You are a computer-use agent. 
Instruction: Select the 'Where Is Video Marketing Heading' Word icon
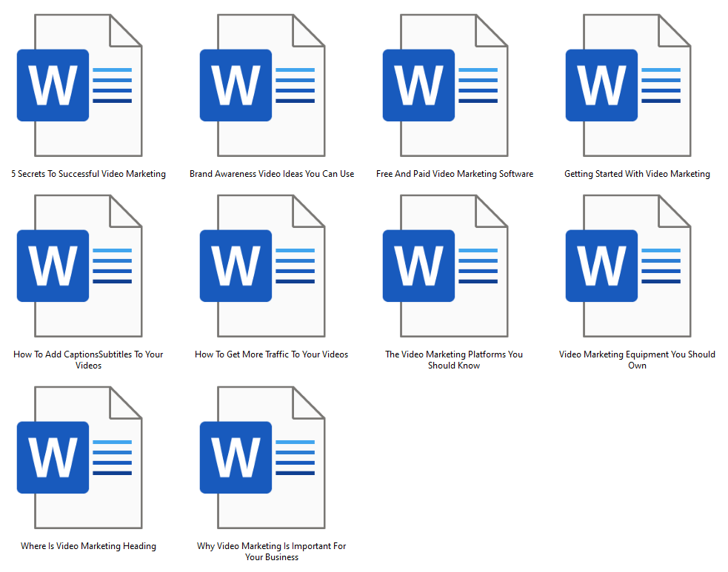[79, 457]
